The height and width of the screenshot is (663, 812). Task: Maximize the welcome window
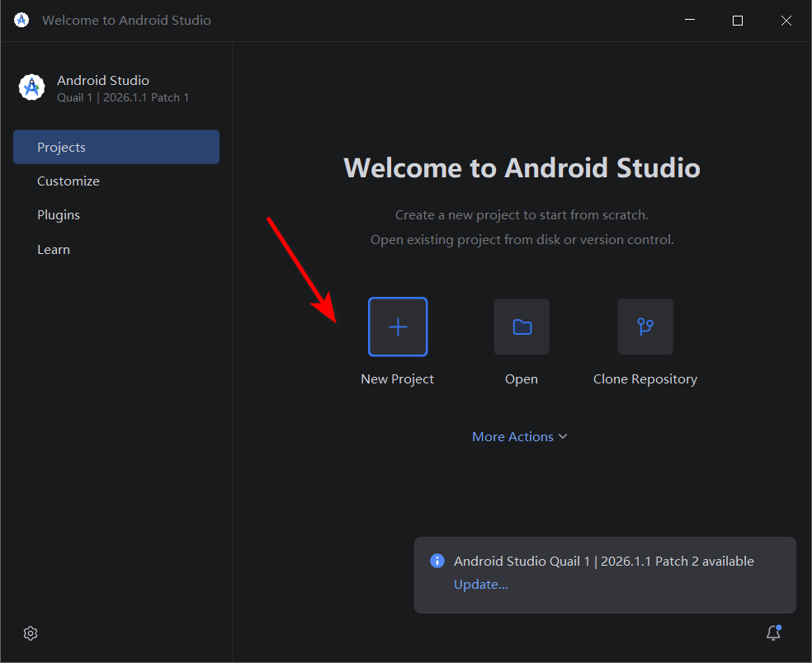click(x=738, y=20)
